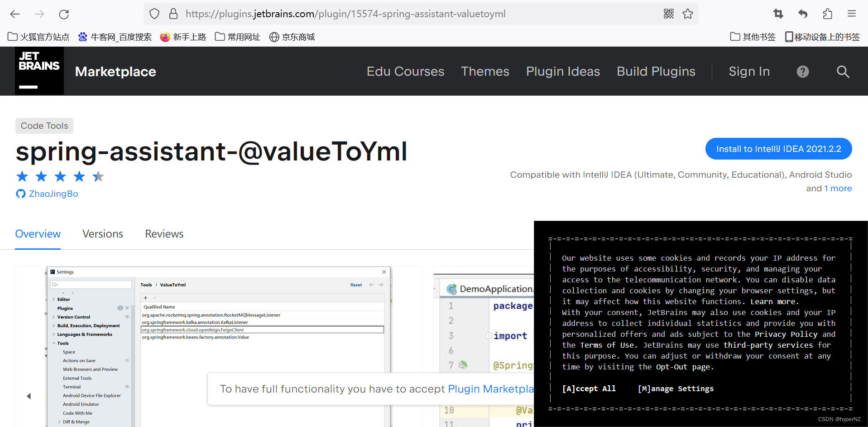
Task: Switch to the Versions tab
Action: coord(103,234)
